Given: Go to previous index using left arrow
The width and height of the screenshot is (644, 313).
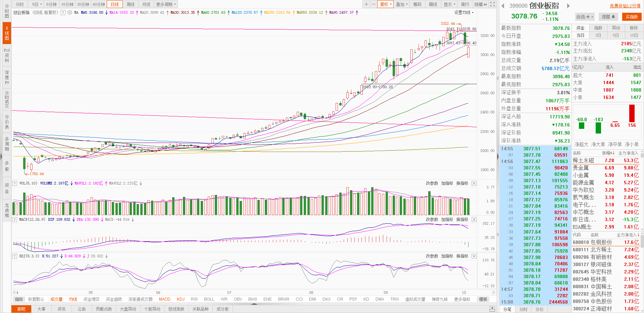Looking at the screenshot, I should coord(503,6).
